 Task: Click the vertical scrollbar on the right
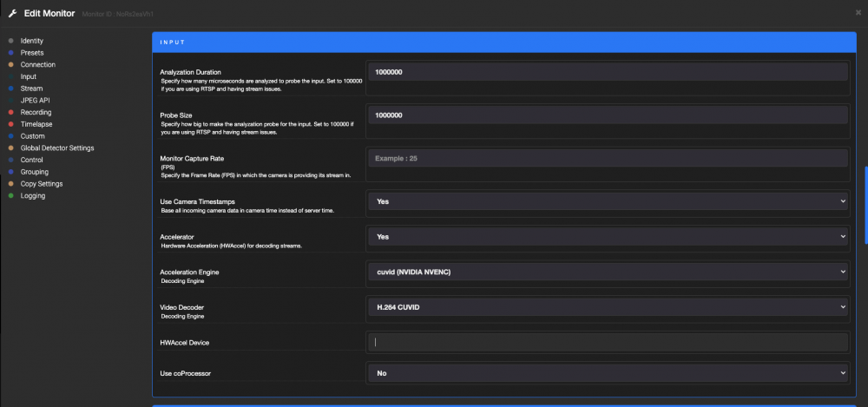865,205
